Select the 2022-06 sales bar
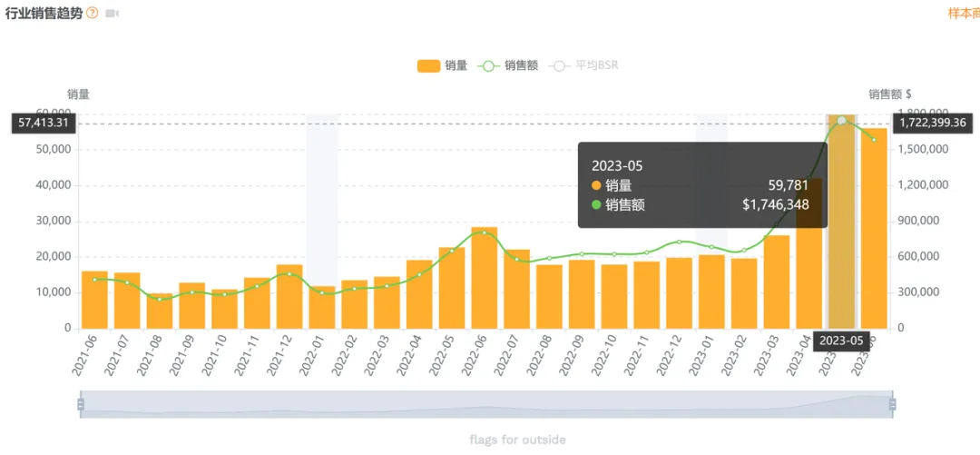This screenshot has height=455, width=980. pos(485,278)
